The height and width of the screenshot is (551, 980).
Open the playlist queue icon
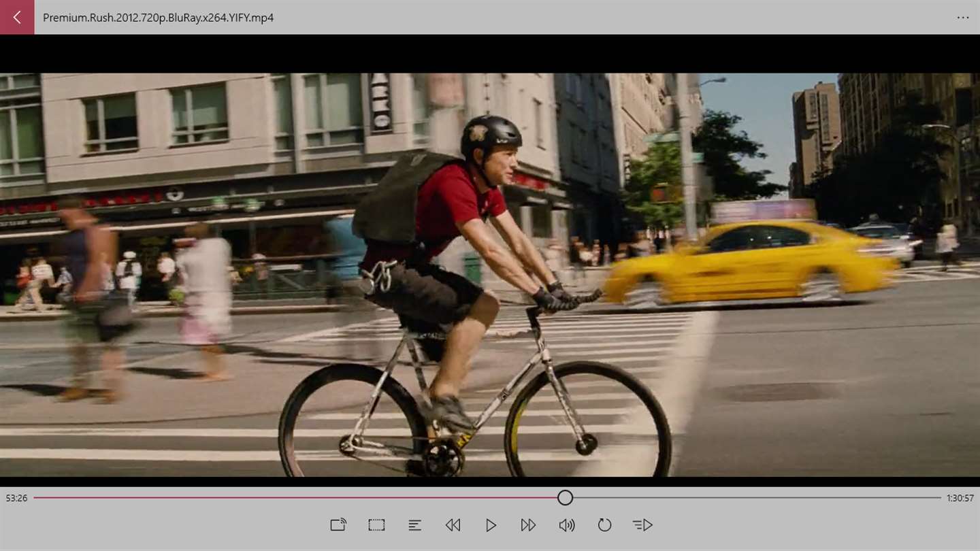tap(642, 525)
